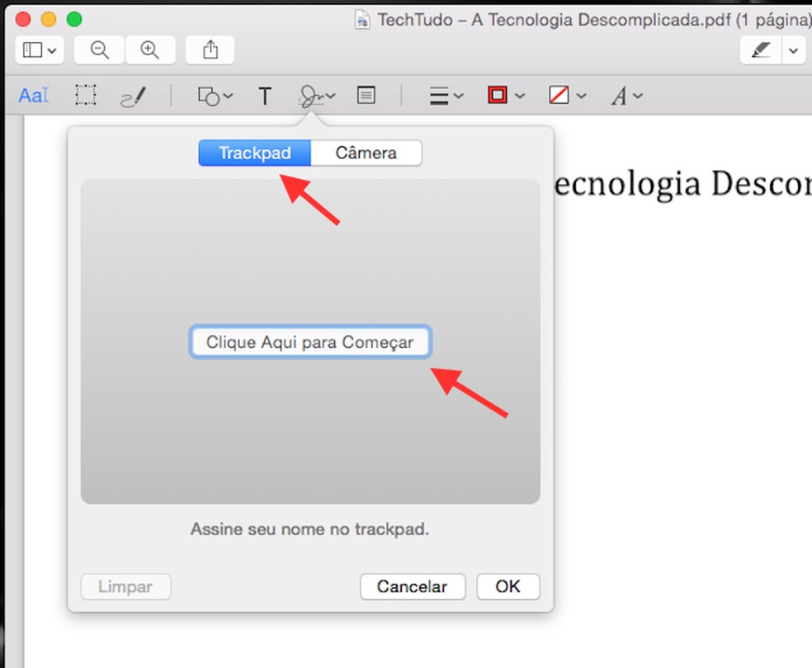
Task: Select the Text Selection tool
Action: (x=34, y=96)
